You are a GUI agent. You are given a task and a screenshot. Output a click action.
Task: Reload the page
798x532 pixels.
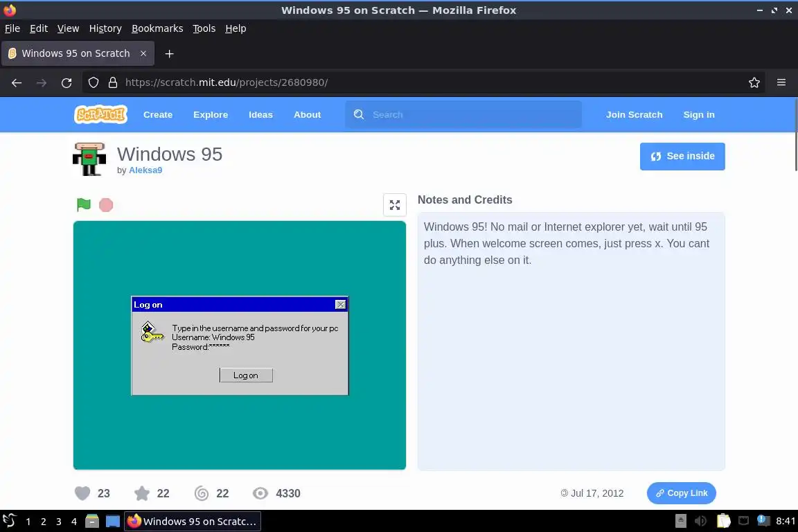point(66,82)
